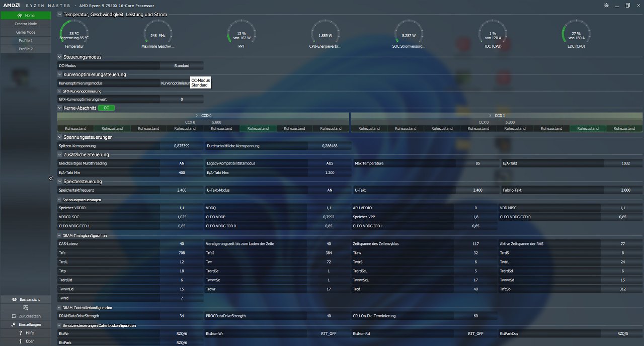644x346 pixels.
Task: Click the import/export profile icon in sidebar
Action: pos(25,307)
